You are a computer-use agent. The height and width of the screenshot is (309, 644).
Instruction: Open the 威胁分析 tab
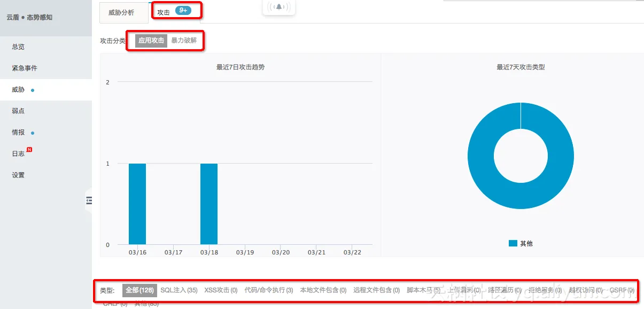click(x=121, y=13)
